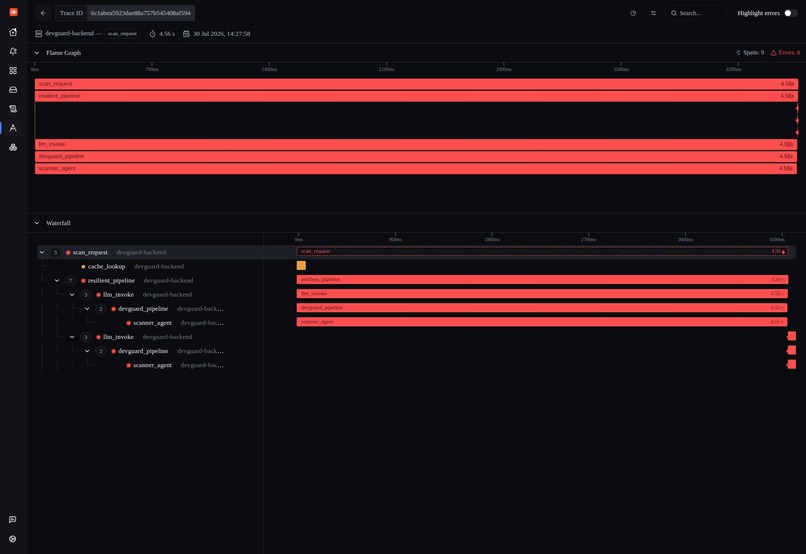806x554 pixels.
Task: Open the sliders options icon near Search
Action: 653,13
